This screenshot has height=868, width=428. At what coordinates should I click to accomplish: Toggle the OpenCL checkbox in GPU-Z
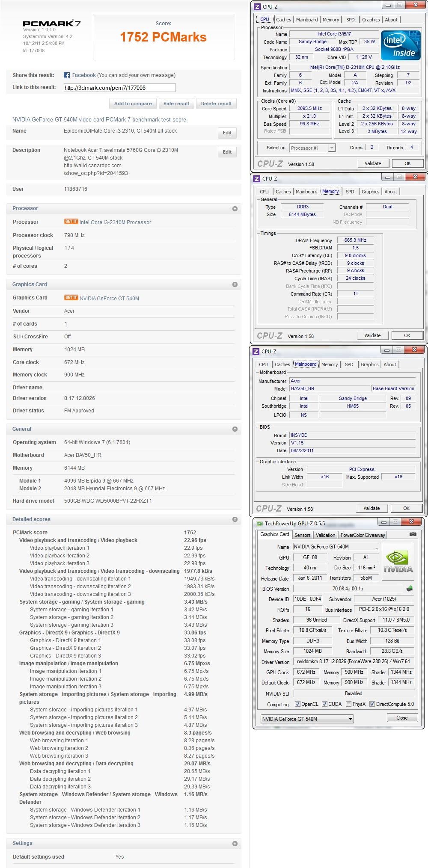click(x=297, y=704)
